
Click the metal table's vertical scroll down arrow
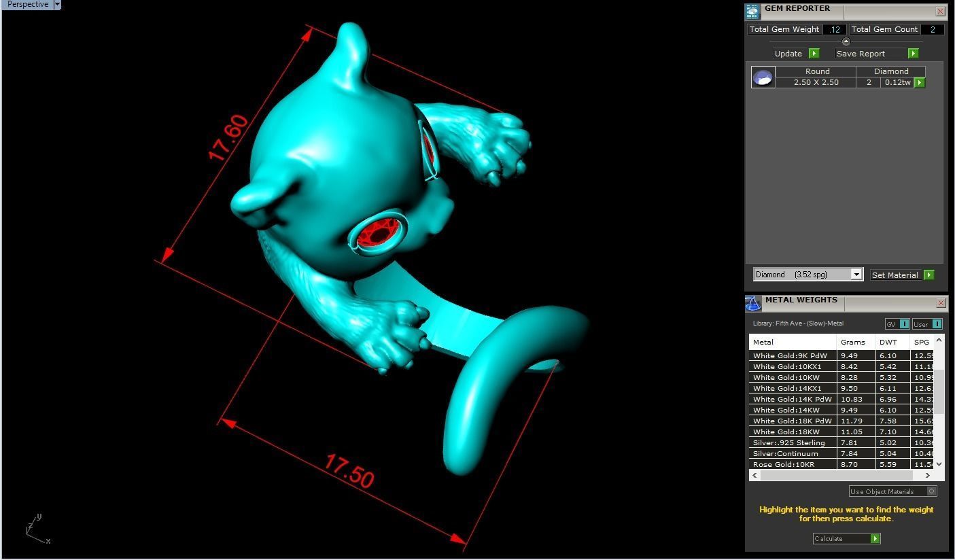[x=939, y=464]
